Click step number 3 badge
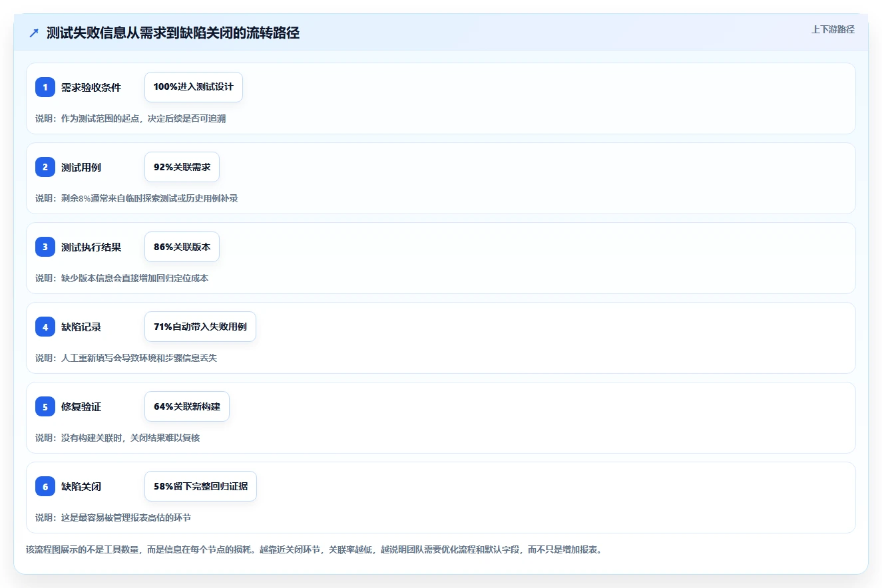The width and height of the screenshot is (882, 588). tap(45, 247)
